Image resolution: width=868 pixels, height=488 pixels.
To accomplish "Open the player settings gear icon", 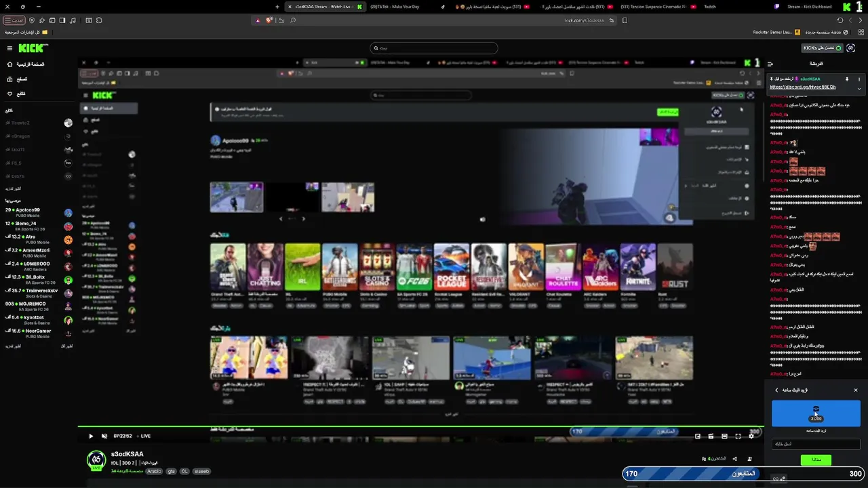I will tap(751, 436).
